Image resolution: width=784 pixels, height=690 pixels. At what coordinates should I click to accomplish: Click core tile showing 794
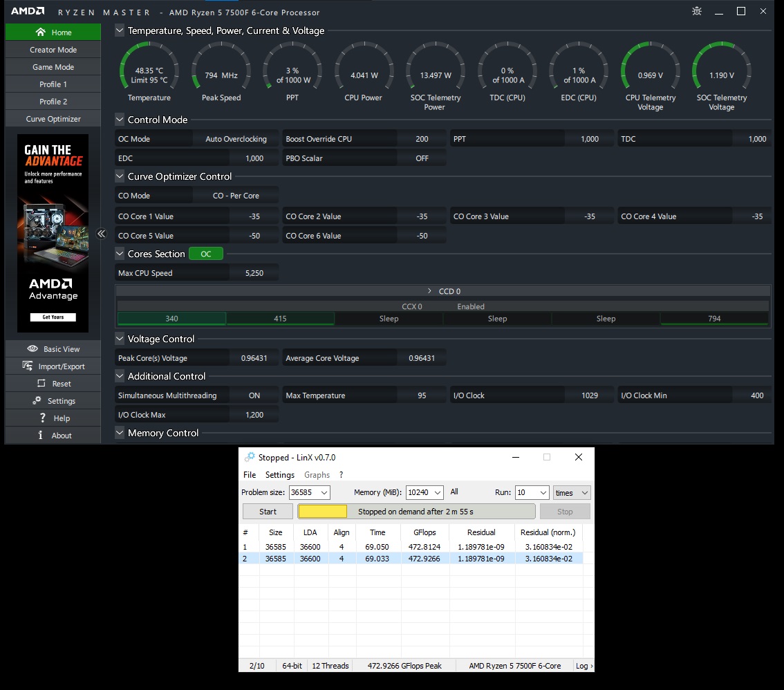714,319
